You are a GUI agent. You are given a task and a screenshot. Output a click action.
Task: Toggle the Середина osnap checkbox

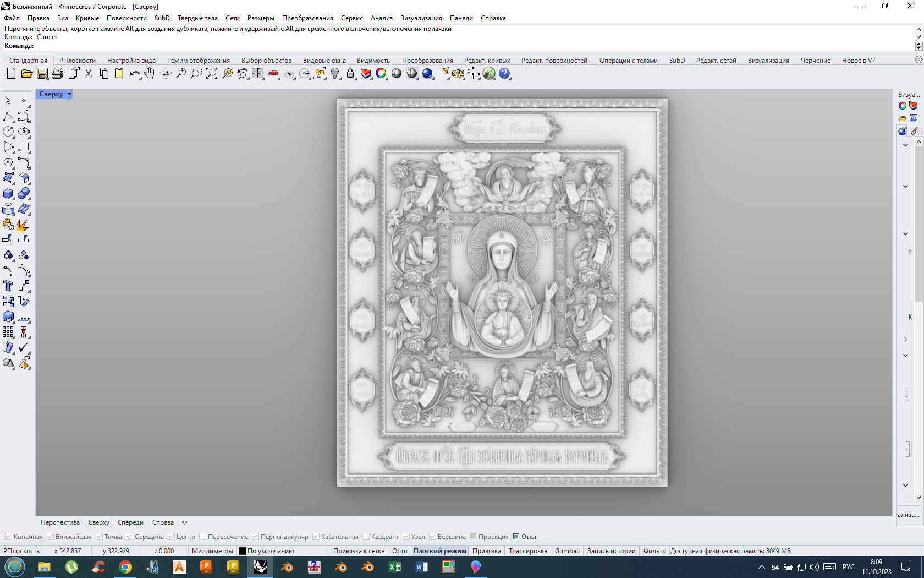click(x=129, y=537)
